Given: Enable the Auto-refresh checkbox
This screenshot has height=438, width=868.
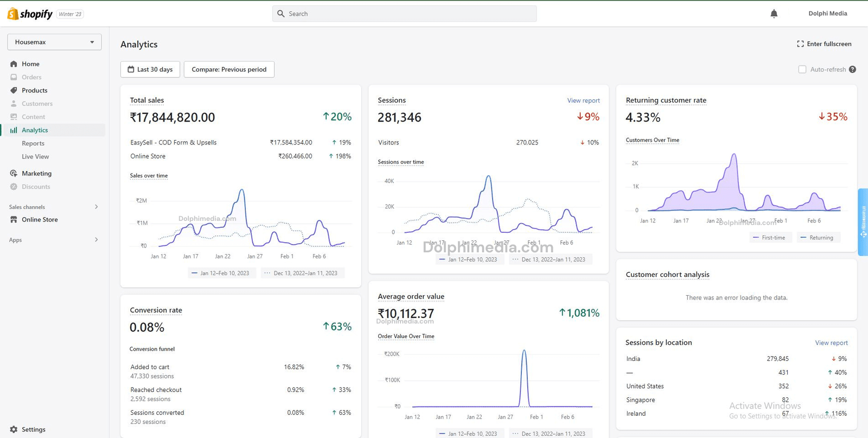Looking at the screenshot, I should (x=802, y=69).
